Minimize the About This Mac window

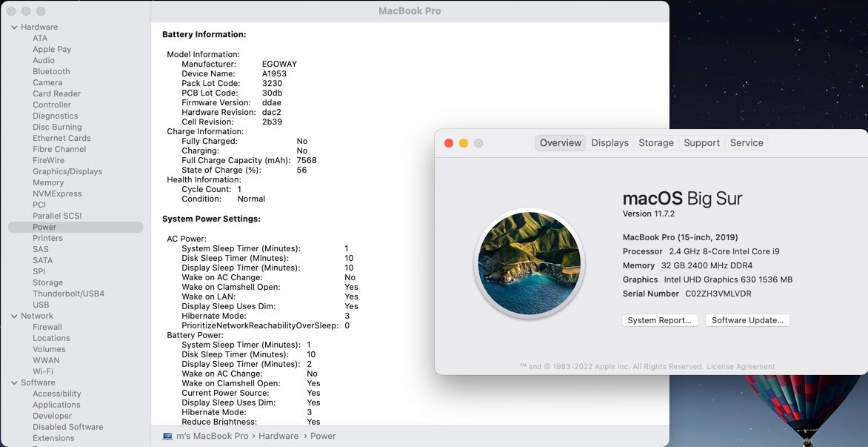[464, 143]
